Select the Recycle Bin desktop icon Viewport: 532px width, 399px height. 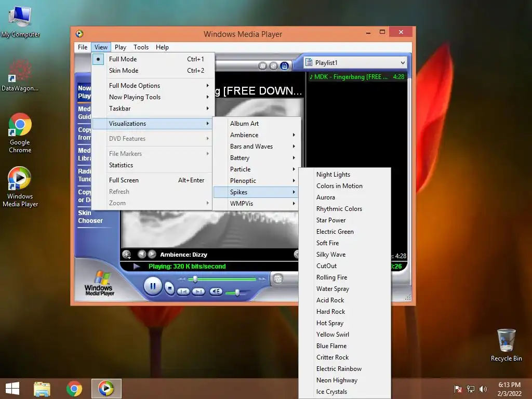(506, 345)
